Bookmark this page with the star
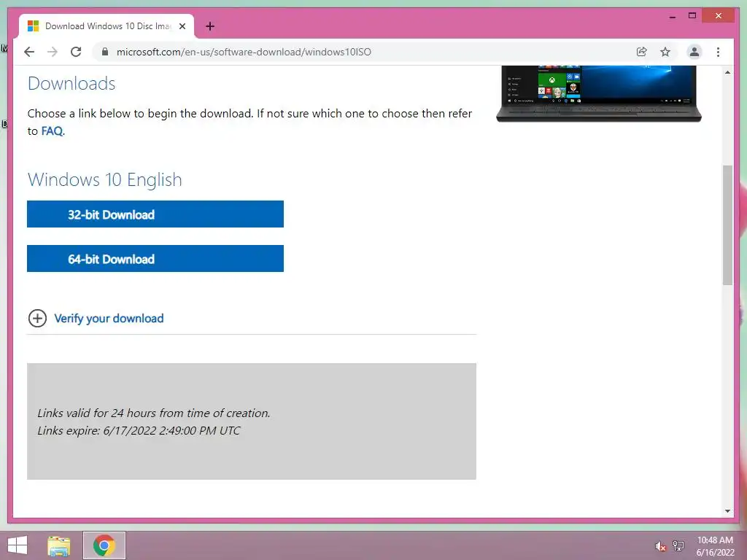Viewport: 747px width, 560px height. pos(665,52)
